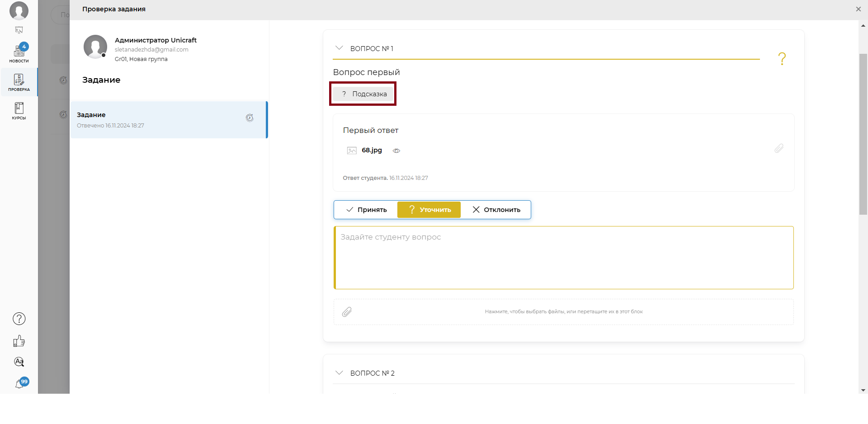
Task: Select the Отклонить option
Action: point(496,210)
